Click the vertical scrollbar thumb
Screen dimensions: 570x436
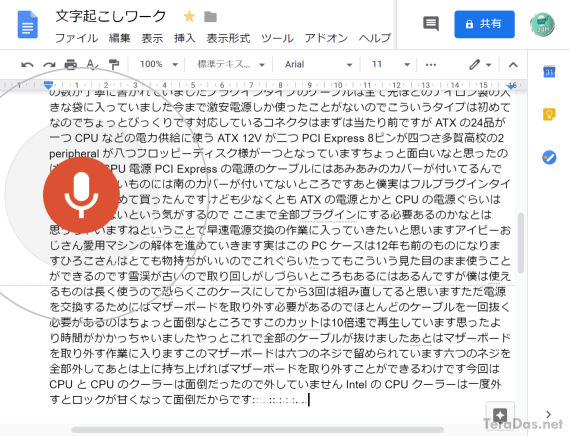tap(521, 243)
